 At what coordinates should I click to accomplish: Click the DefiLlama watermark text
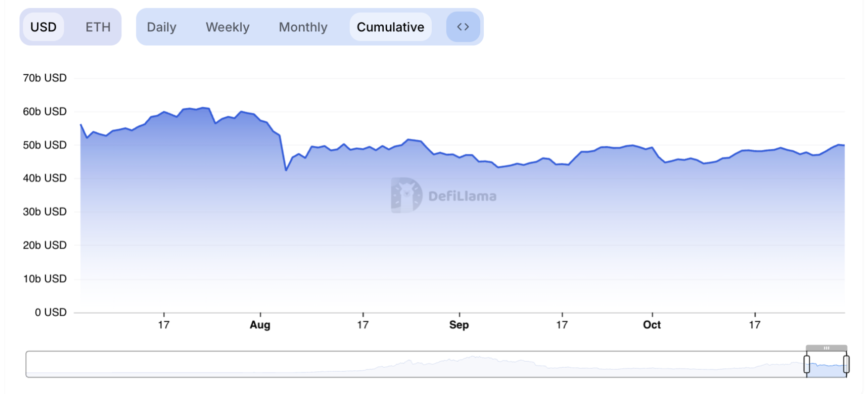462,196
